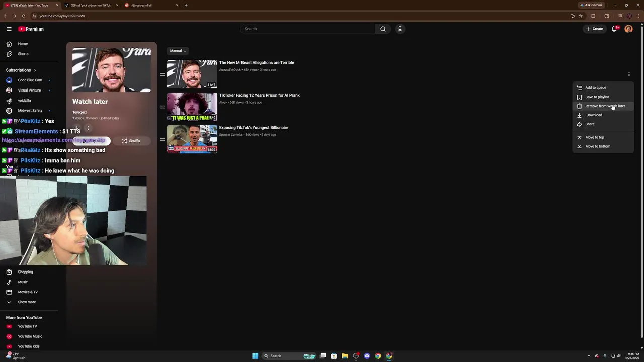Open AugustTheDuck channel under first video

[x=230, y=70]
